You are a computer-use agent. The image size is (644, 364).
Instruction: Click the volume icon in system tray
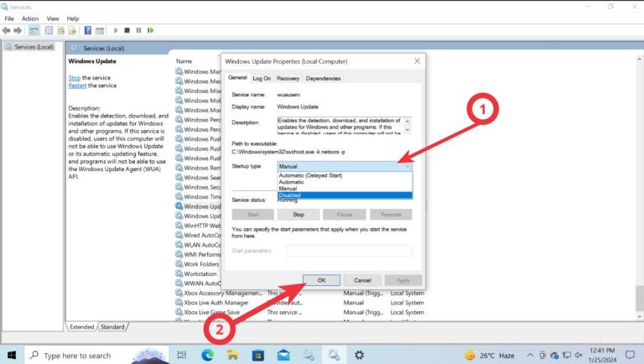[579, 356]
